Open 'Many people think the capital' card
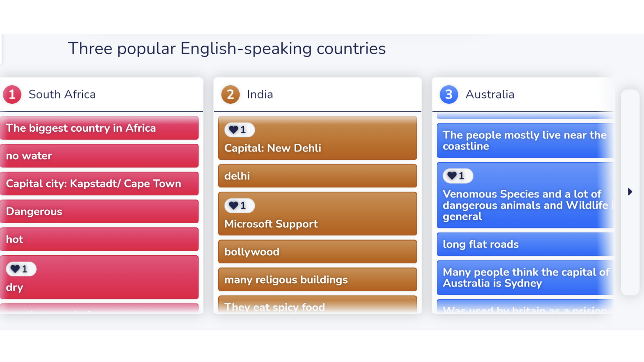 525,278
